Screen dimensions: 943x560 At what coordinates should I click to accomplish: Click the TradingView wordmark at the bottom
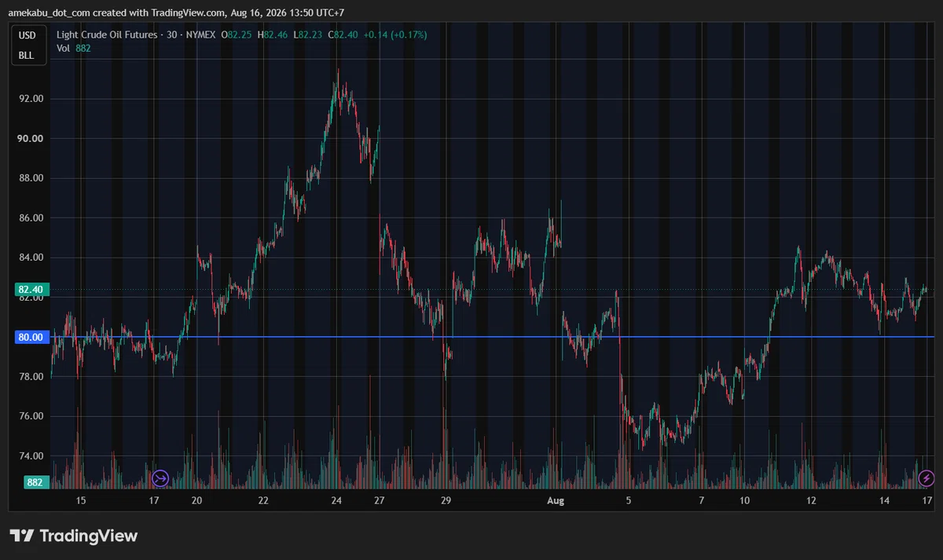[88, 536]
